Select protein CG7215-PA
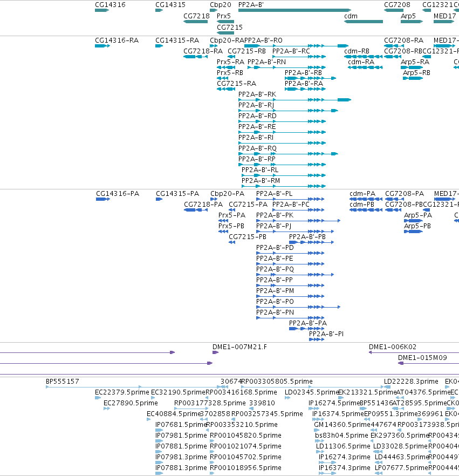 pos(232,210)
